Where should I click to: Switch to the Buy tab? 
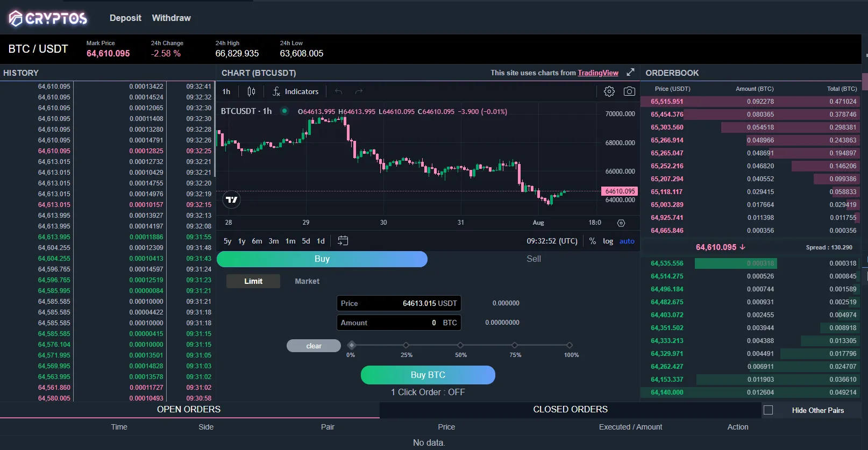point(322,259)
